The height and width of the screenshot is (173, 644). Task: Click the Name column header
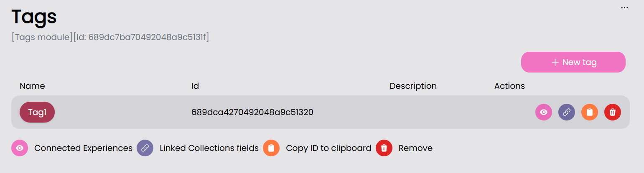pos(32,86)
